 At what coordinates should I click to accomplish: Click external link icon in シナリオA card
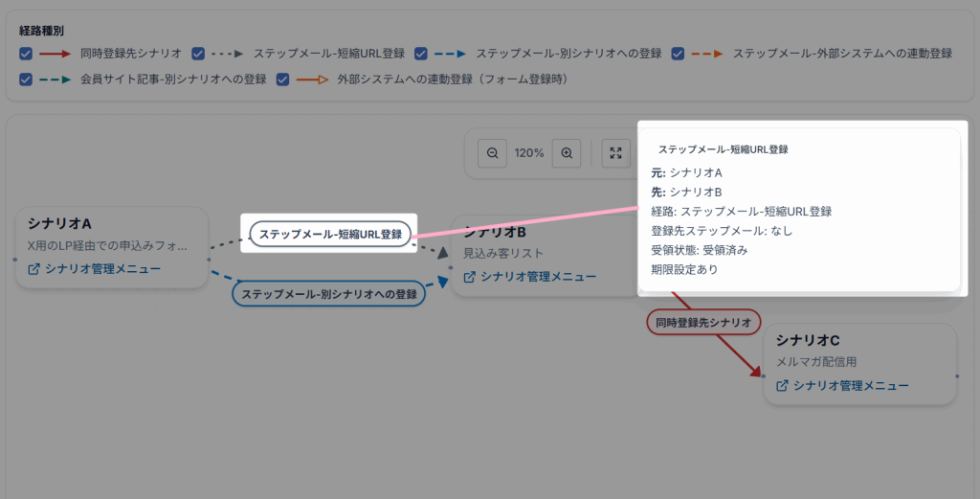(x=33, y=269)
